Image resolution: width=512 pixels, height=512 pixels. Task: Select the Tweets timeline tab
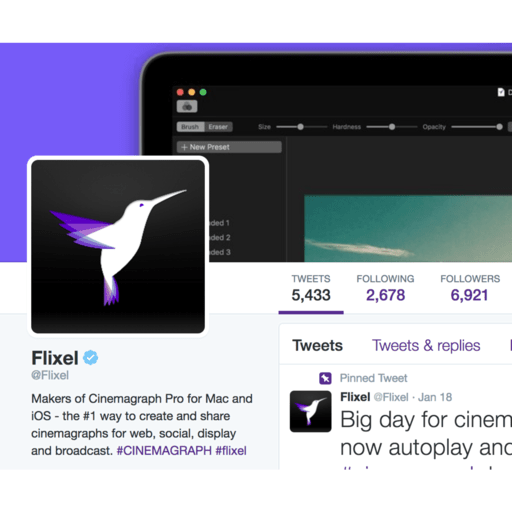click(317, 345)
